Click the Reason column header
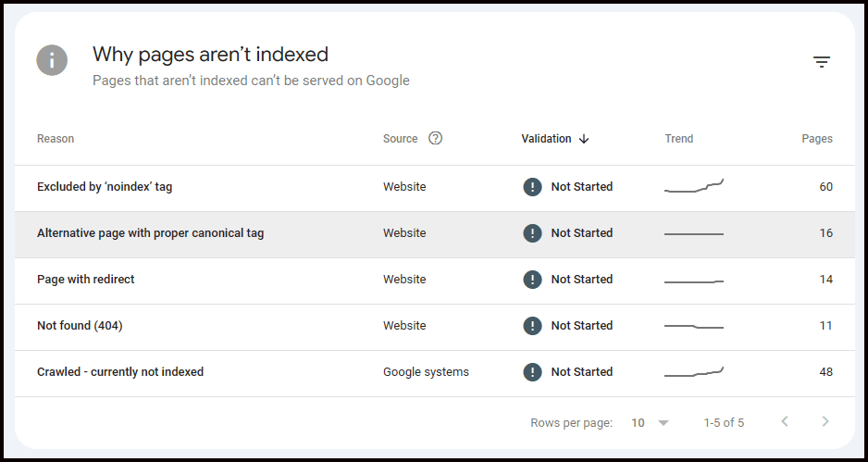This screenshot has width=868, height=462. click(56, 139)
